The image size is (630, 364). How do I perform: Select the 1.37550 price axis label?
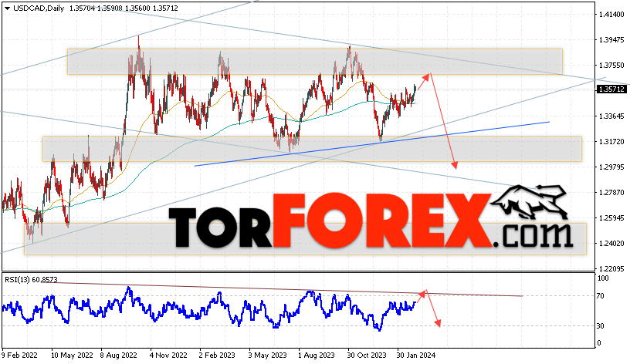point(611,65)
